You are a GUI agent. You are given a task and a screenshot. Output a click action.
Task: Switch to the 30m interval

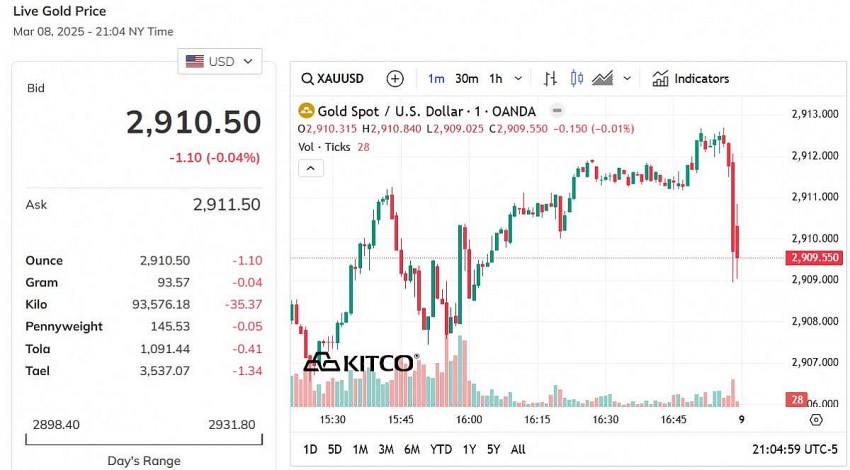466,79
